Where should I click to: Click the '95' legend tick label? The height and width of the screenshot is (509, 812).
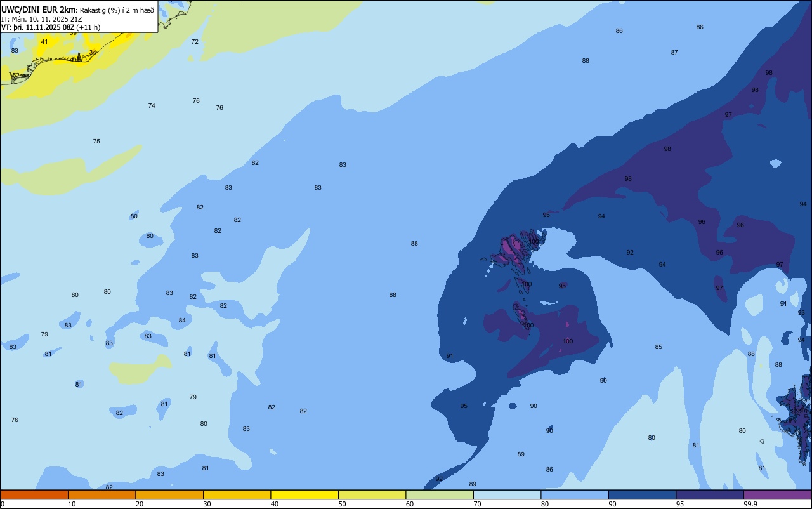point(680,504)
